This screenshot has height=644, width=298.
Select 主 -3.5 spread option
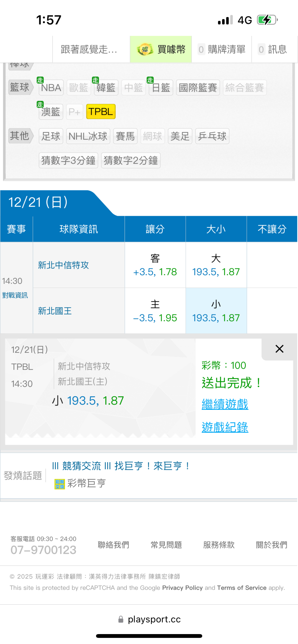(x=155, y=311)
